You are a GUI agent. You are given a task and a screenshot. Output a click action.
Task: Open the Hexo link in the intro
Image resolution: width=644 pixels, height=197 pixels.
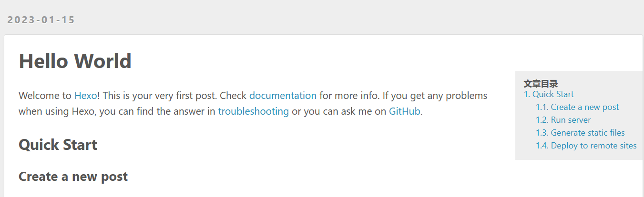[x=85, y=96]
